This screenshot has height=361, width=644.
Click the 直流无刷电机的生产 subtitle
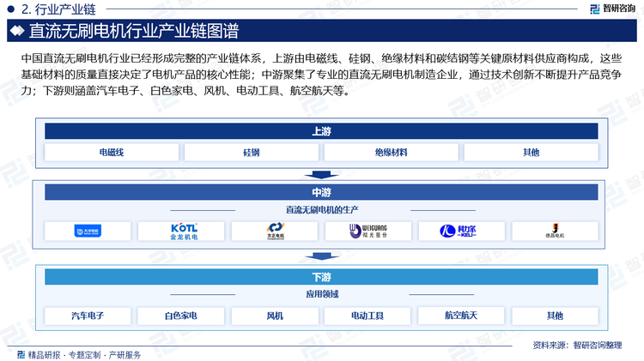322,210
